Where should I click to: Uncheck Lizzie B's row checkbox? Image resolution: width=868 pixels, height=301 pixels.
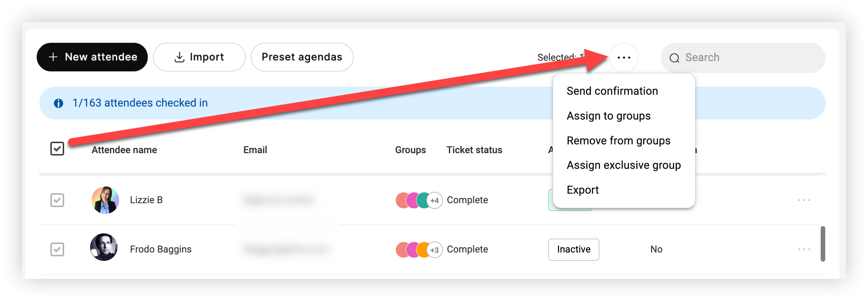click(57, 200)
